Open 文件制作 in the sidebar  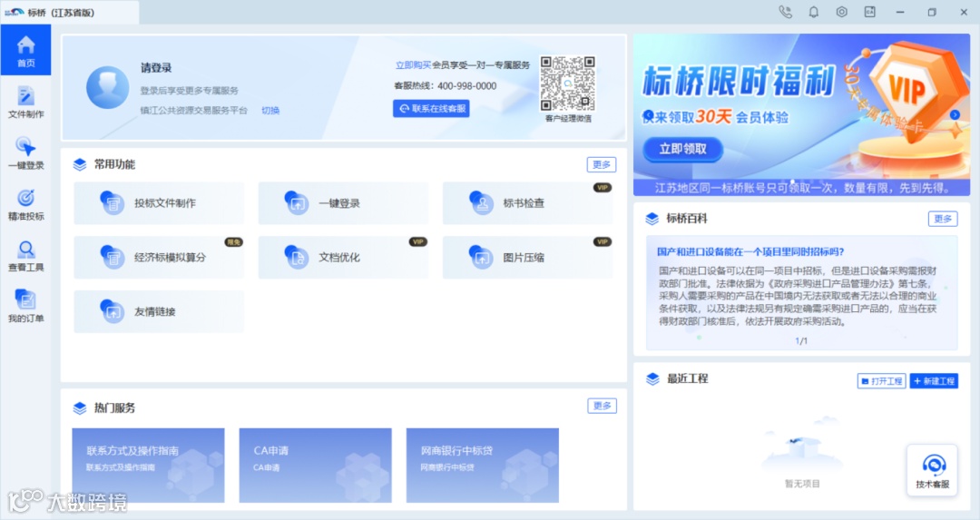pyautogui.click(x=25, y=102)
